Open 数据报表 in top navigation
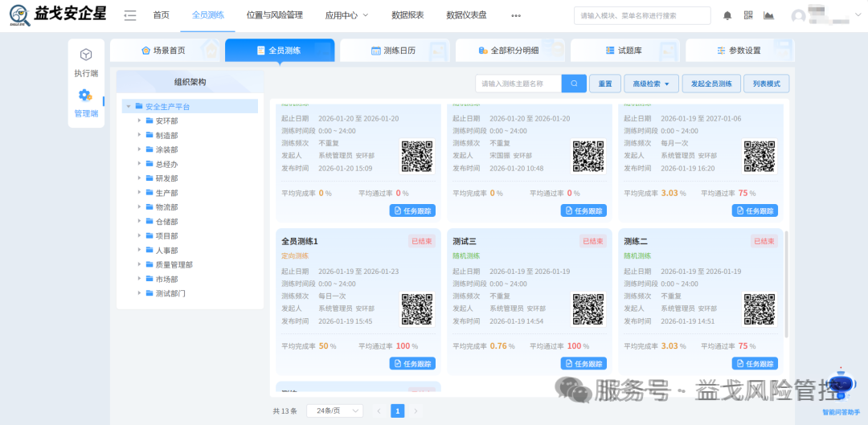Screen dimensions: 868x425 407,15
